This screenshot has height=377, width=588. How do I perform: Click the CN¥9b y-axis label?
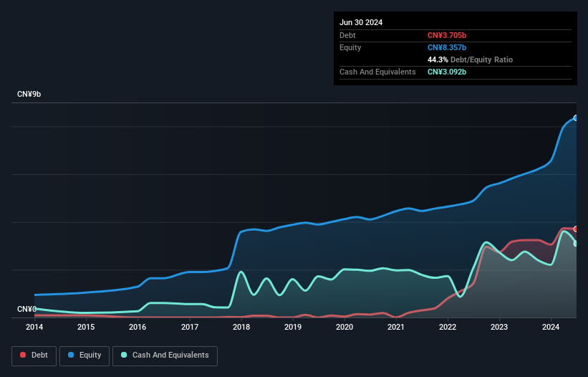pyautogui.click(x=29, y=95)
